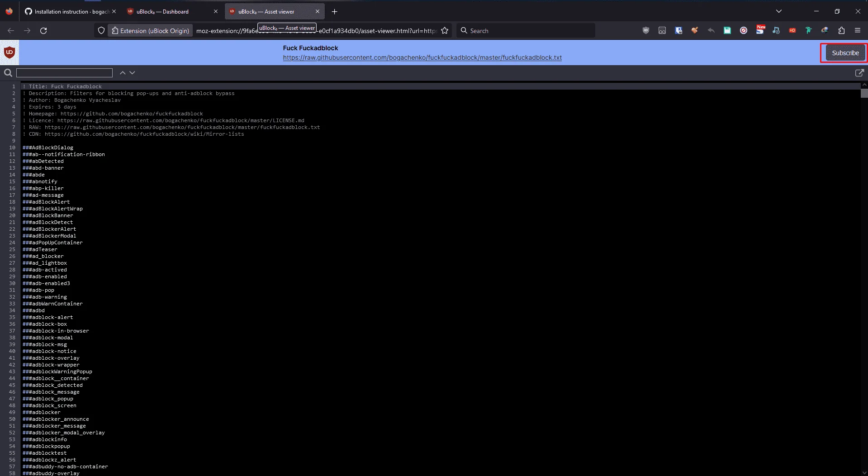The height and width of the screenshot is (476, 868).
Task: Click the globe planet extension icon
Action: pos(825,30)
